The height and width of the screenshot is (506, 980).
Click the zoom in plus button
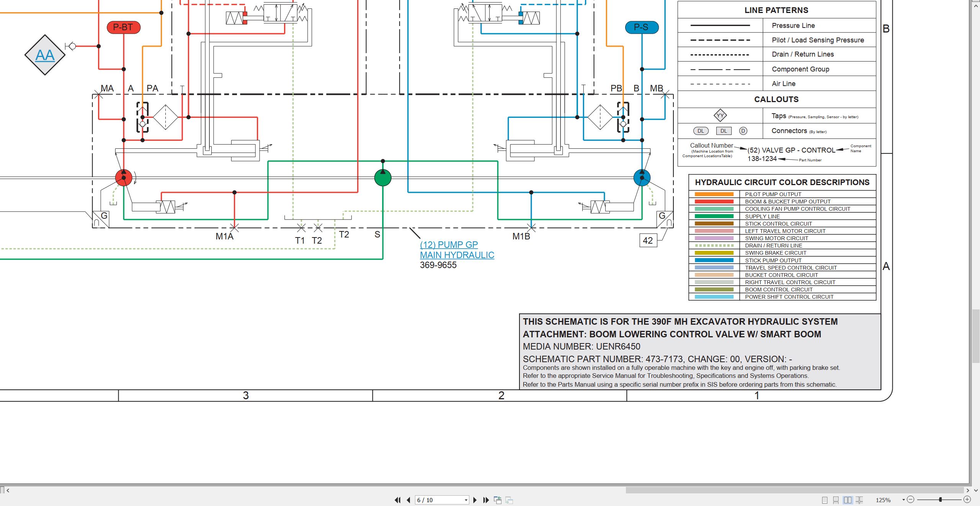coord(967,499)
